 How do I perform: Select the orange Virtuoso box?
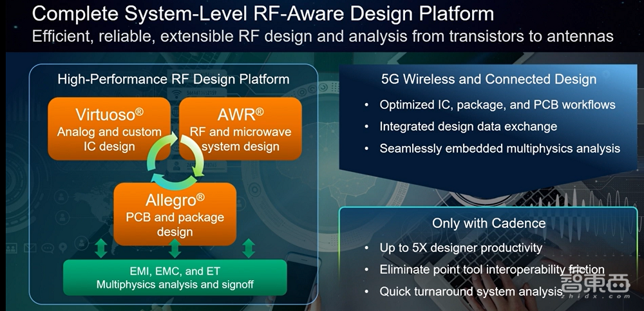pyautogui.click(x=109, y=129)
